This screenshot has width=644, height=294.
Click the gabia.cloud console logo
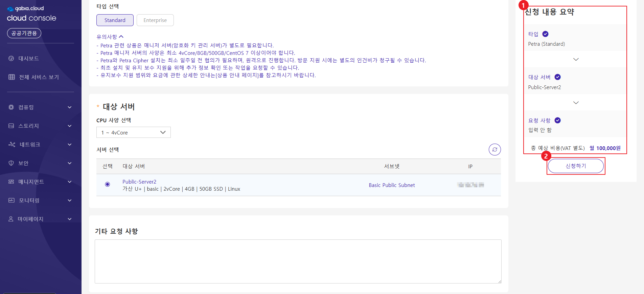[x=31, y=14]
